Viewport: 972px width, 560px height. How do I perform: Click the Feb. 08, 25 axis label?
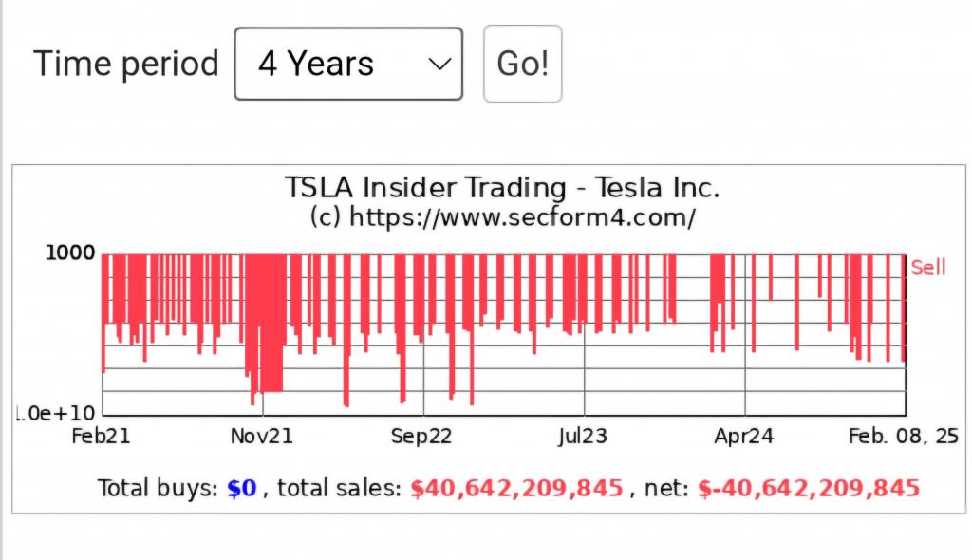pos(903,436)
